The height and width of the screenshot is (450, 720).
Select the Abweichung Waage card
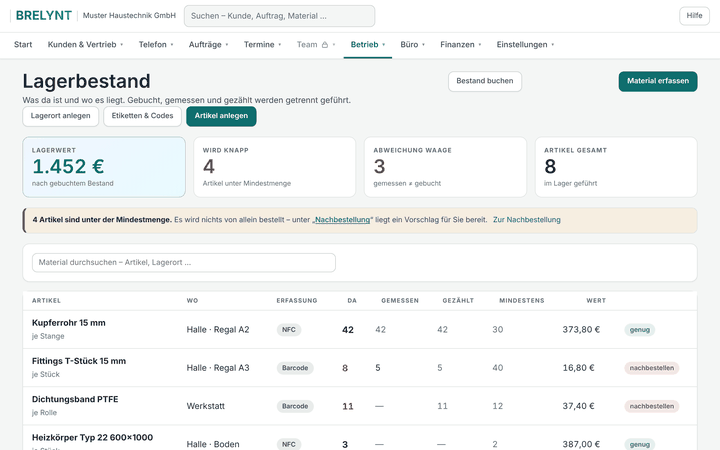[445, 167]
